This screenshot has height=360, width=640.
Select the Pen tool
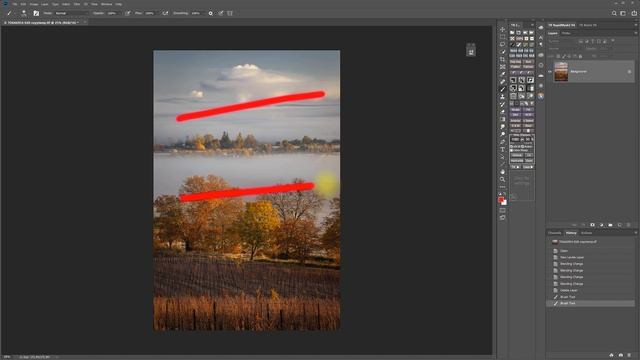(502, 142)
